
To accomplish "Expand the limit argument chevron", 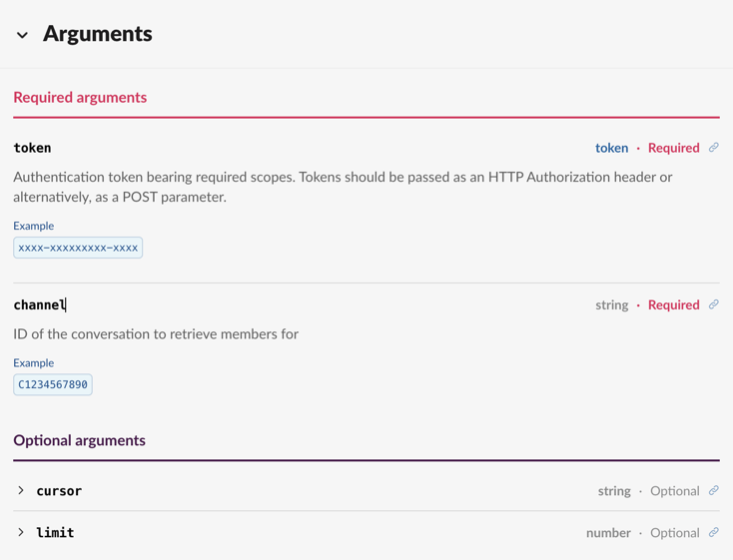I will coord(21,532).
